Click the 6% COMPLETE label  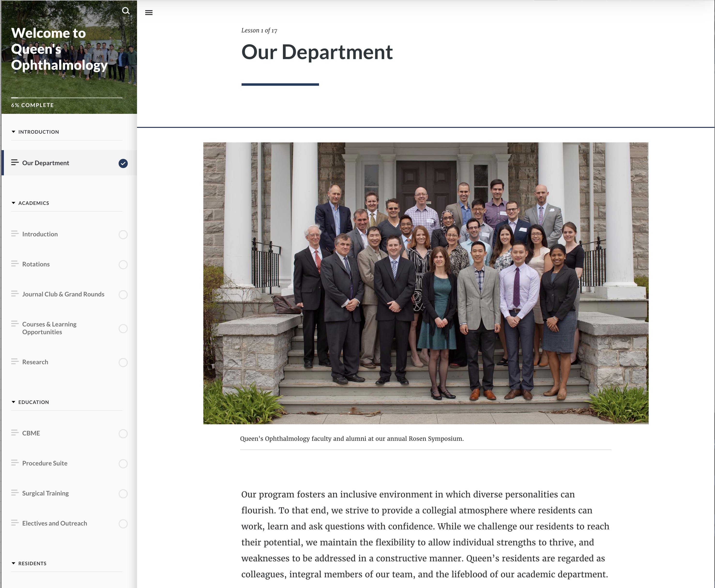(32, 105)
